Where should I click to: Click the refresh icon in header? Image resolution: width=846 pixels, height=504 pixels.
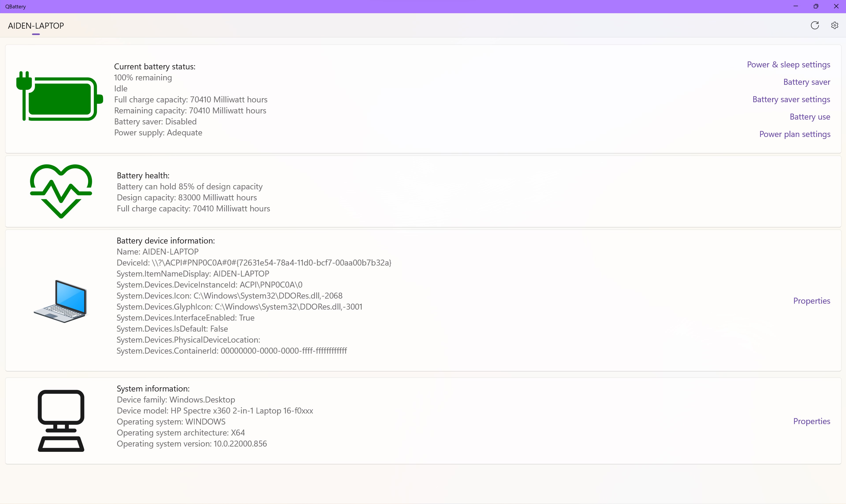(814, 26)
